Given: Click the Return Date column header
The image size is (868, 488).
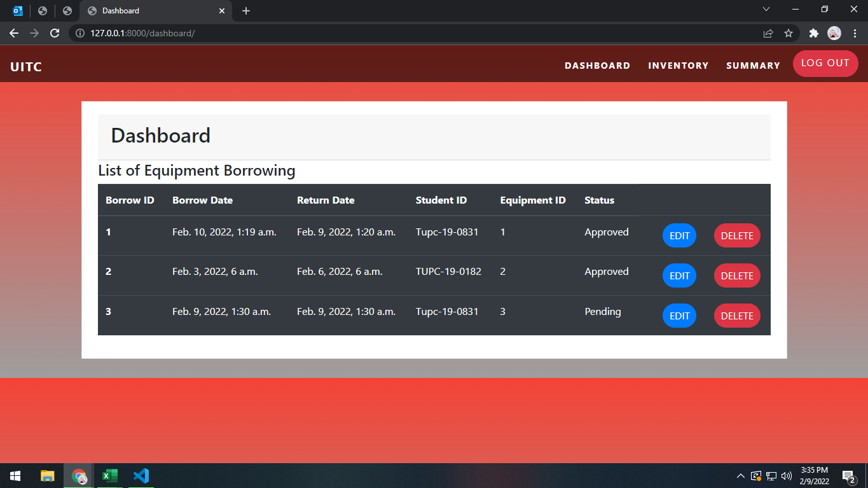Looking at the screenshot, I should coord(326,200).
